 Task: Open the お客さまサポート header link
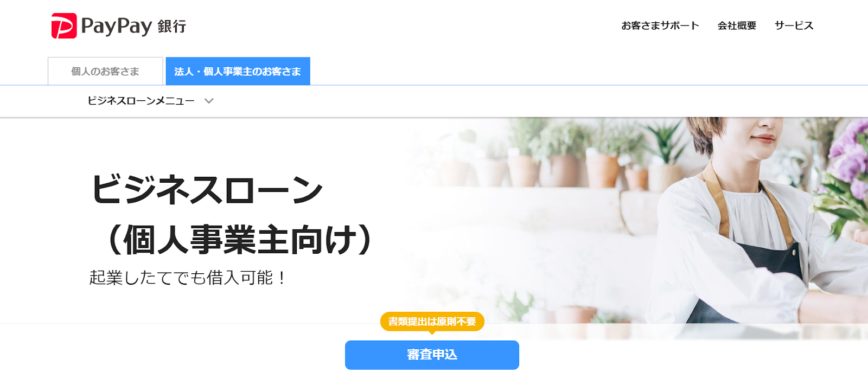(660, 25)
